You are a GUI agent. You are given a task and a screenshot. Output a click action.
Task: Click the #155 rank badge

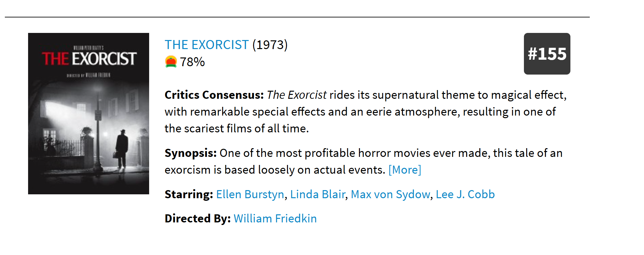point(547,54)
